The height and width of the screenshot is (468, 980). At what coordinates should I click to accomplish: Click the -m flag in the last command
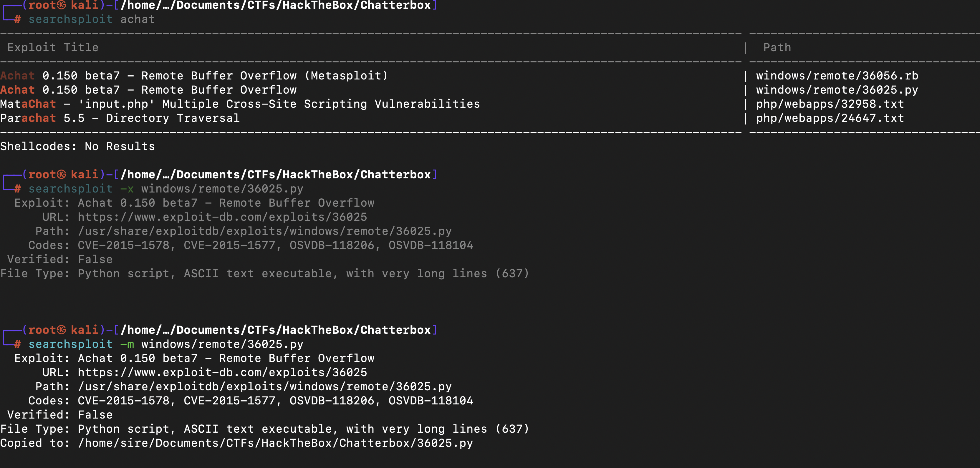point(127,344)
